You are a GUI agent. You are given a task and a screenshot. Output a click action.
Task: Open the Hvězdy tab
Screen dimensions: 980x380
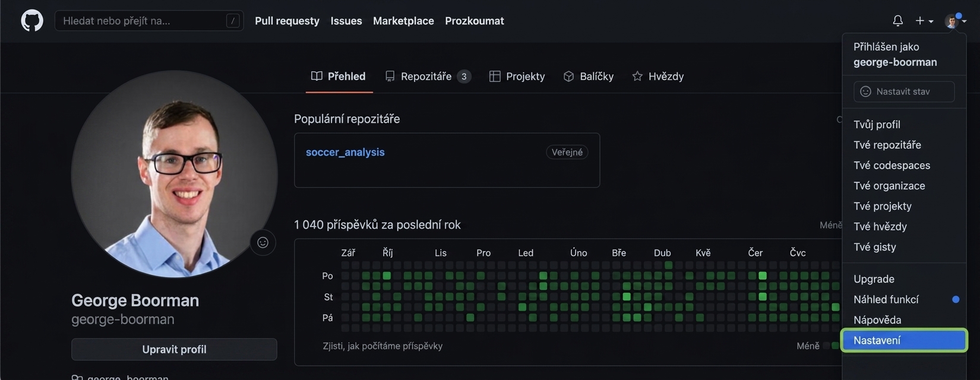point(658,76)
